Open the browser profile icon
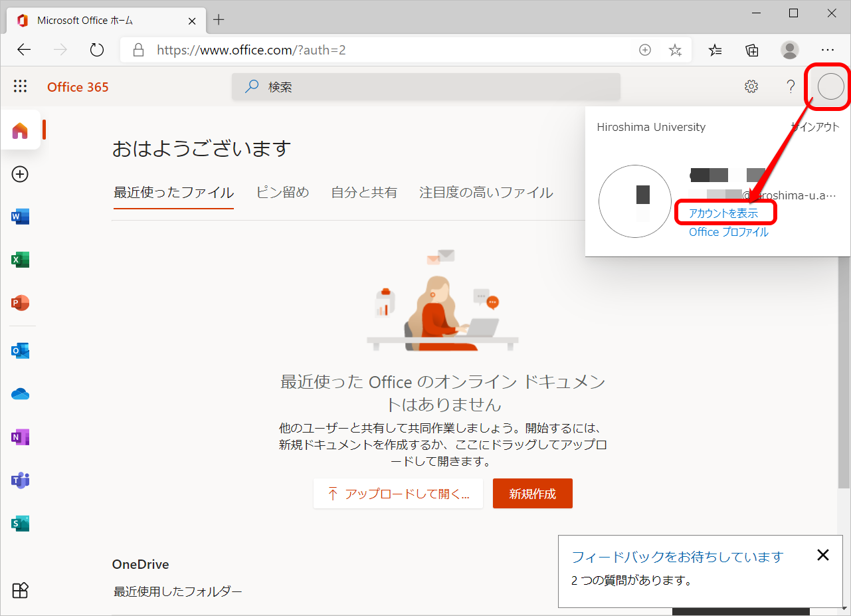851x616 pixels. click(x=790, y=50)
